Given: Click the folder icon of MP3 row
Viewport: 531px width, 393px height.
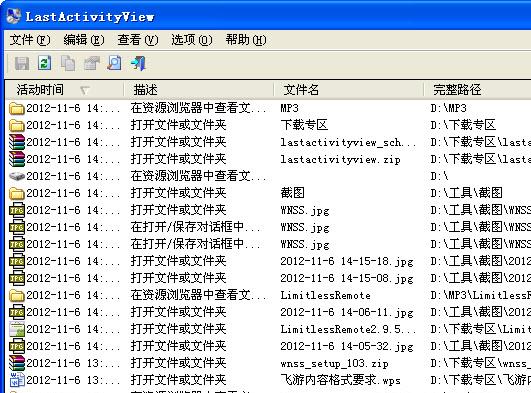Looking at the screenshot, I should (17, 108).
